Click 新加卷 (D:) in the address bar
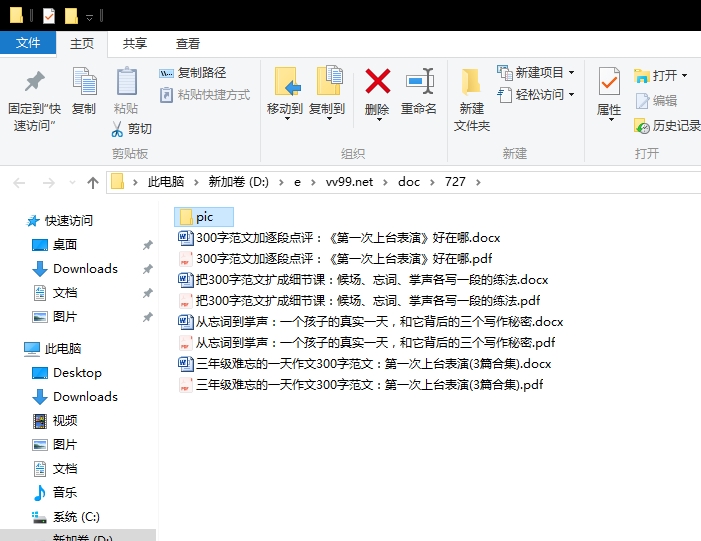 [238, 182]
